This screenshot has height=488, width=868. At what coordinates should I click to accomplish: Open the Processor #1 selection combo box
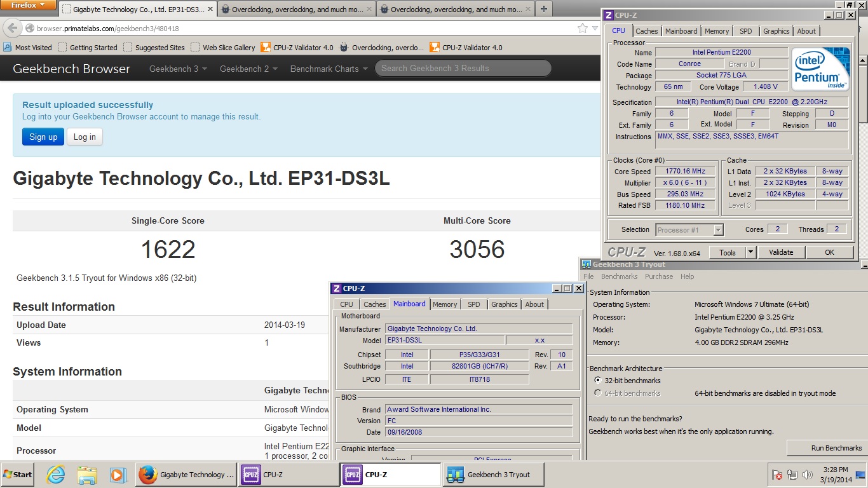689,229
